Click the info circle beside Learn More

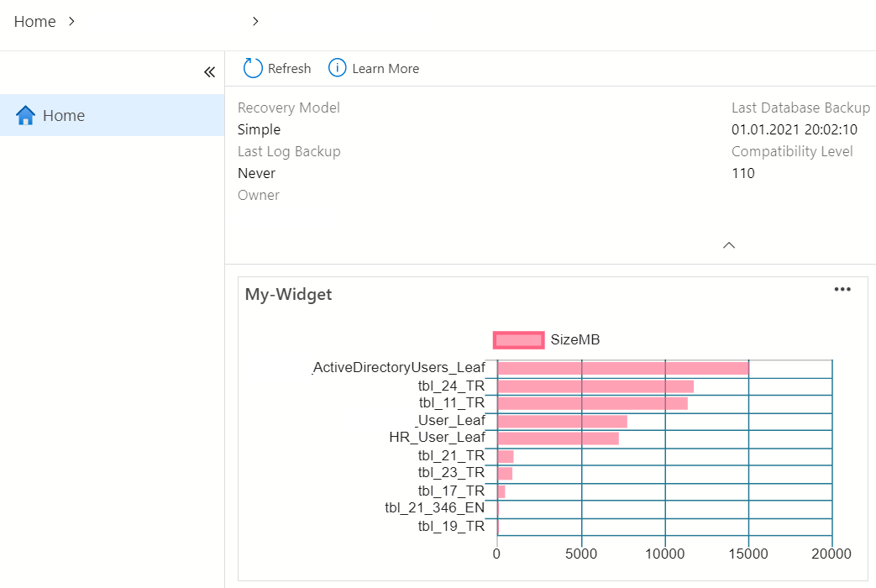[x=337, y=68]
